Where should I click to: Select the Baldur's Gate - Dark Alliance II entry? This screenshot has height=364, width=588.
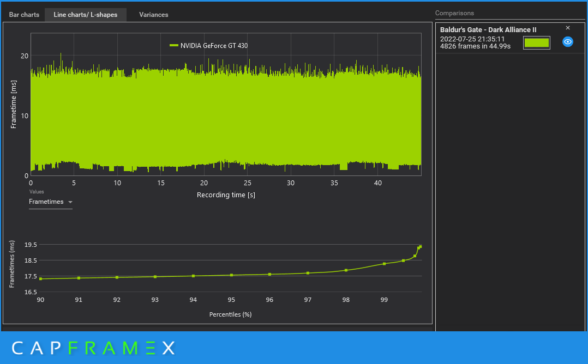488,29
